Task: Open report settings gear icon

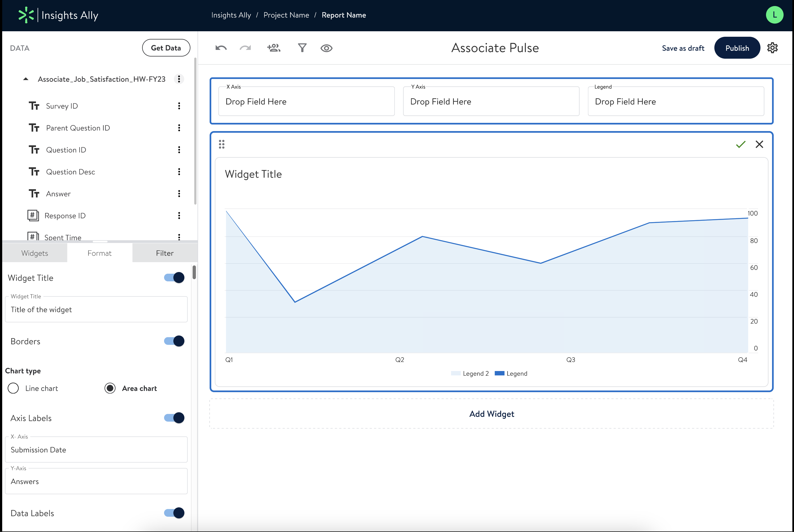Action: (773, 48)
